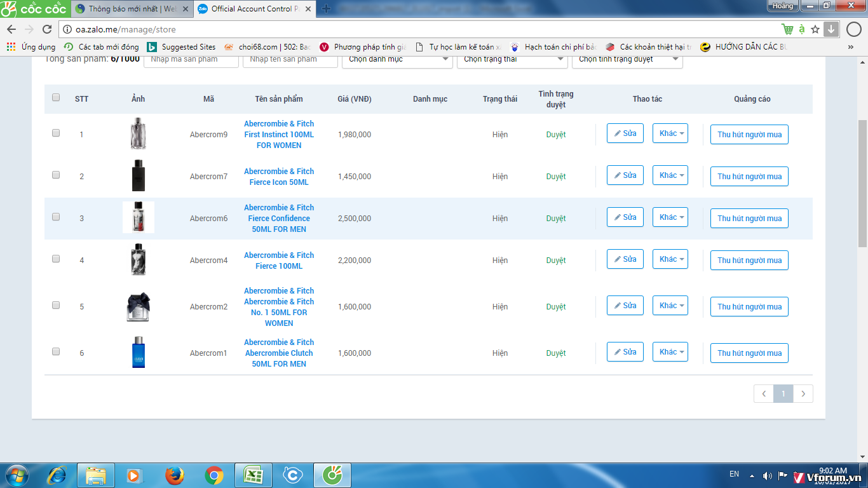Viewport: 868px width, 488px height.
Task: Click Sửa button for Abercrom9 product
Action: (x=625, y=133)
